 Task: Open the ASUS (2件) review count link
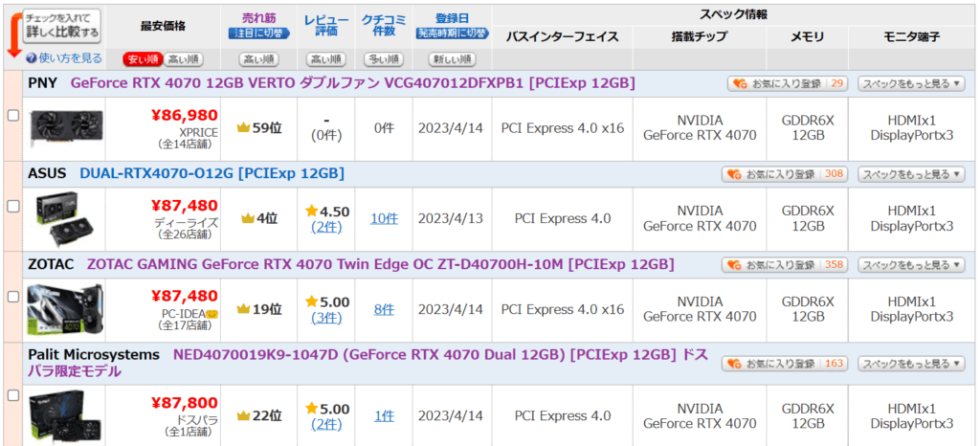tap(326, 228)
